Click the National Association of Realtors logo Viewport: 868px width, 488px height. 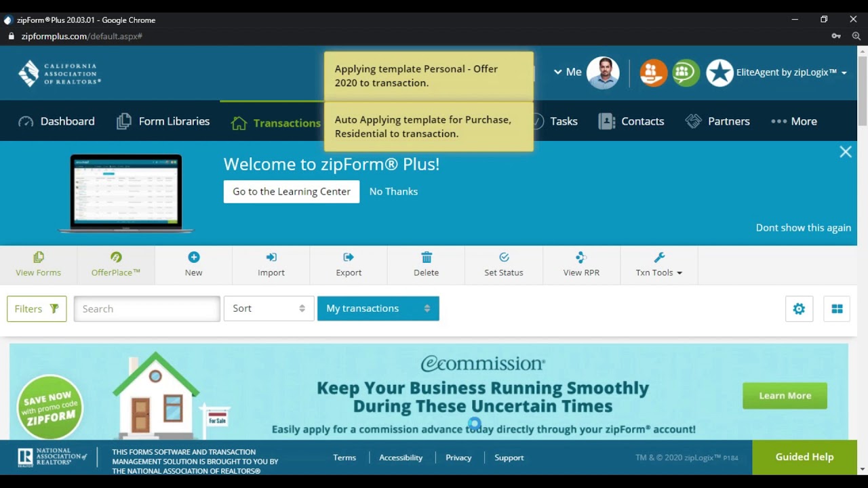pos(53,457)
